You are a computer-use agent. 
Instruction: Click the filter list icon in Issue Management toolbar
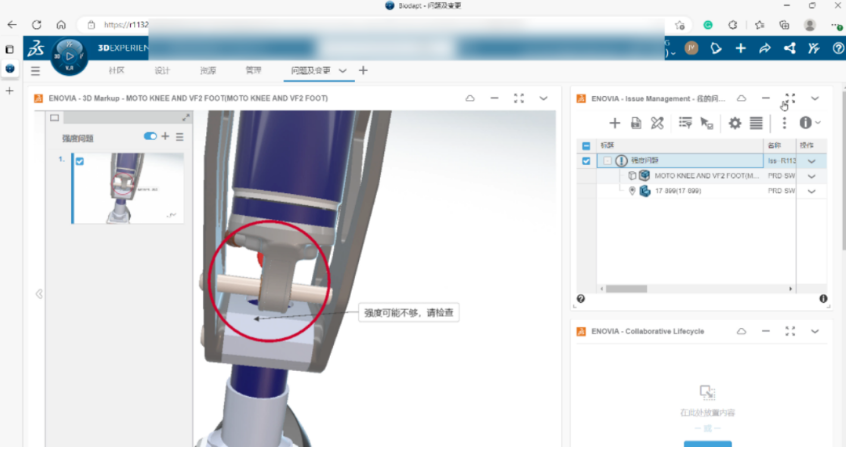685,123
